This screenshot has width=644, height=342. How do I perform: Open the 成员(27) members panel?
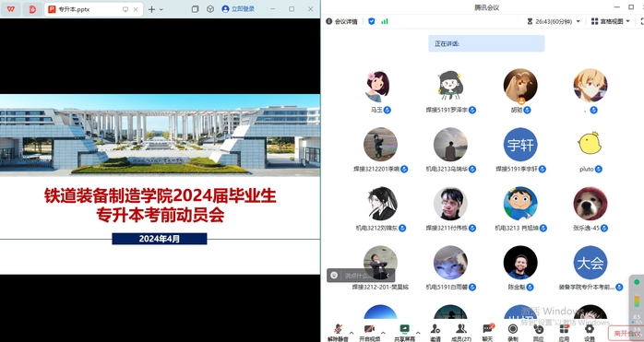coord(461,333)
